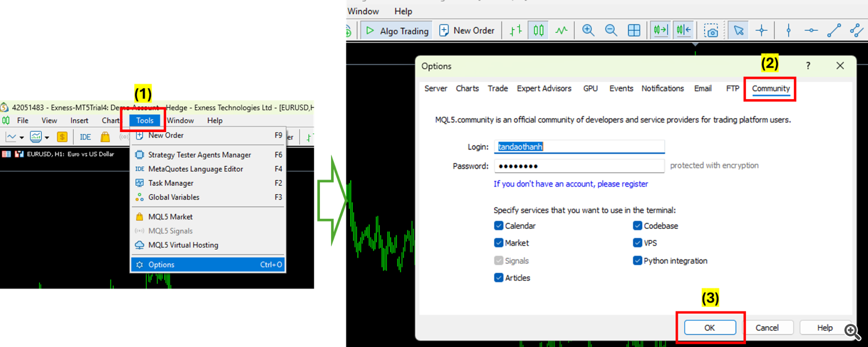The height and width of the screenshot is (347, 868).
Task: Click the tile windows grid icon
Action: [x=634, y=31]
